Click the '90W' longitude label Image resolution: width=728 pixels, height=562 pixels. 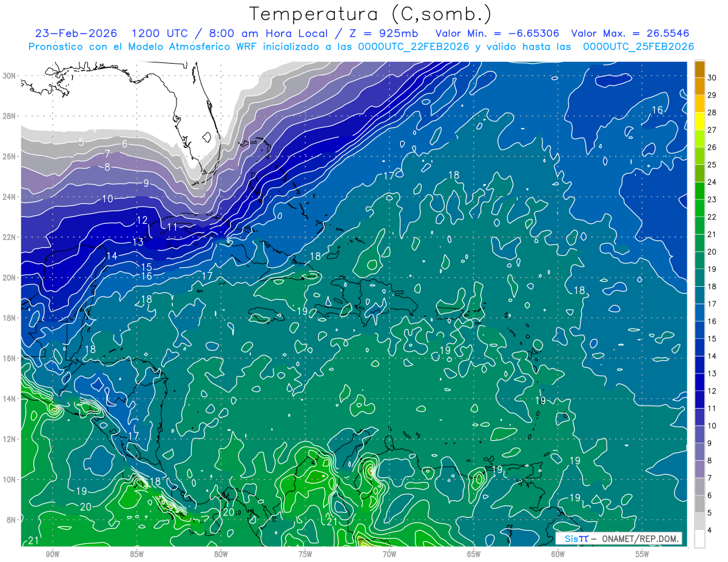(x=52, y=554)
